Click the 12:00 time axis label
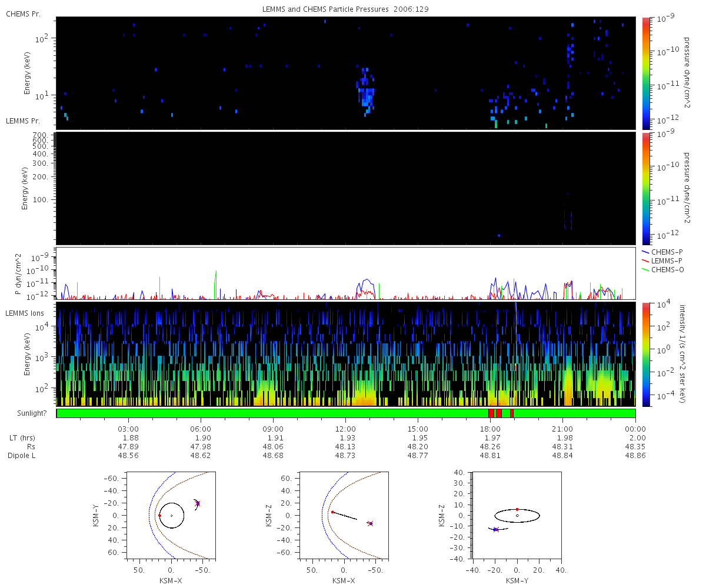The image size is (706, 588). coord(345,429)
